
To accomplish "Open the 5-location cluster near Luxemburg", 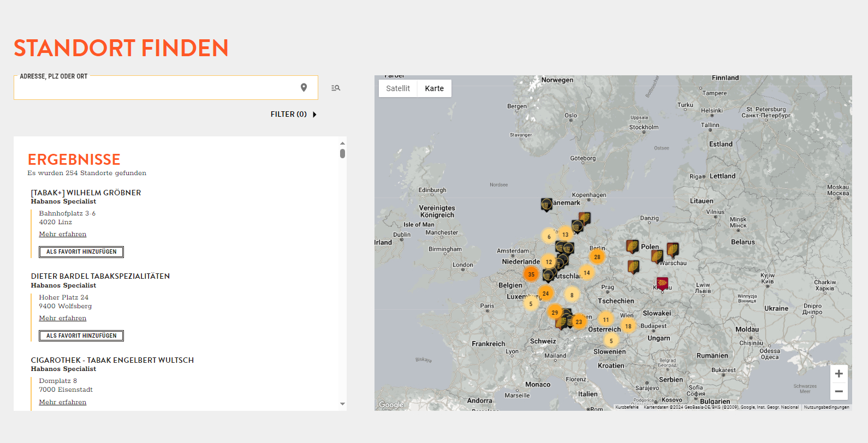I will [x=531, y=304].
